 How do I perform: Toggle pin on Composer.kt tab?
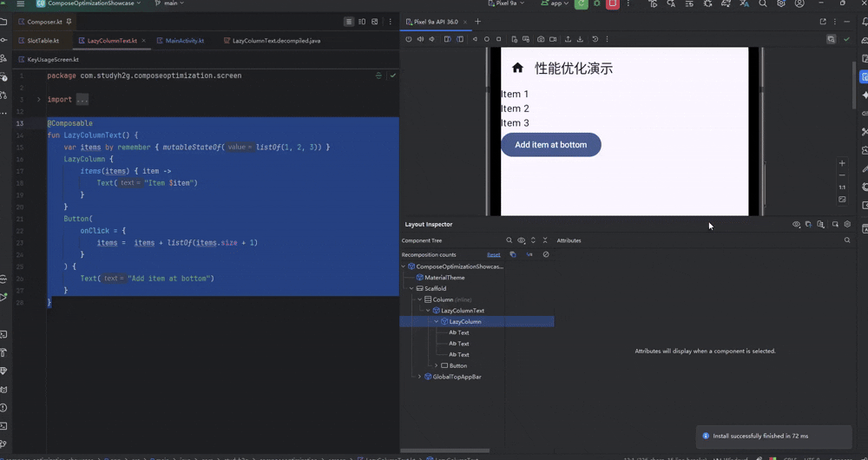[x=69, y=22]
